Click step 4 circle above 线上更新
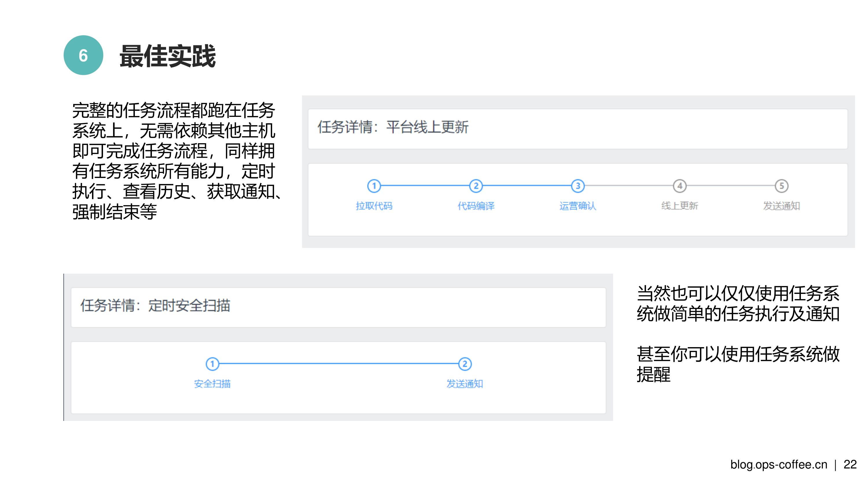The height and width of the screenshot is (488, 868). click(680, 186)
